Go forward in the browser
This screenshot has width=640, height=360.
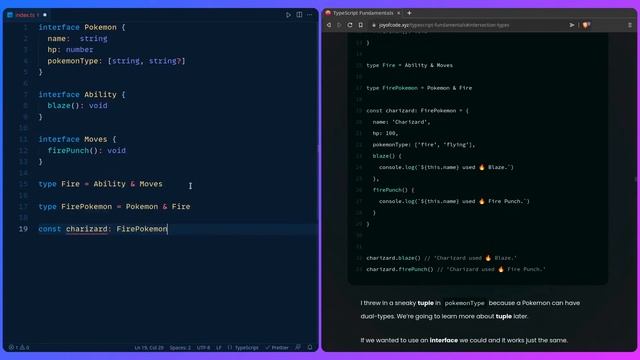point(339,25)
